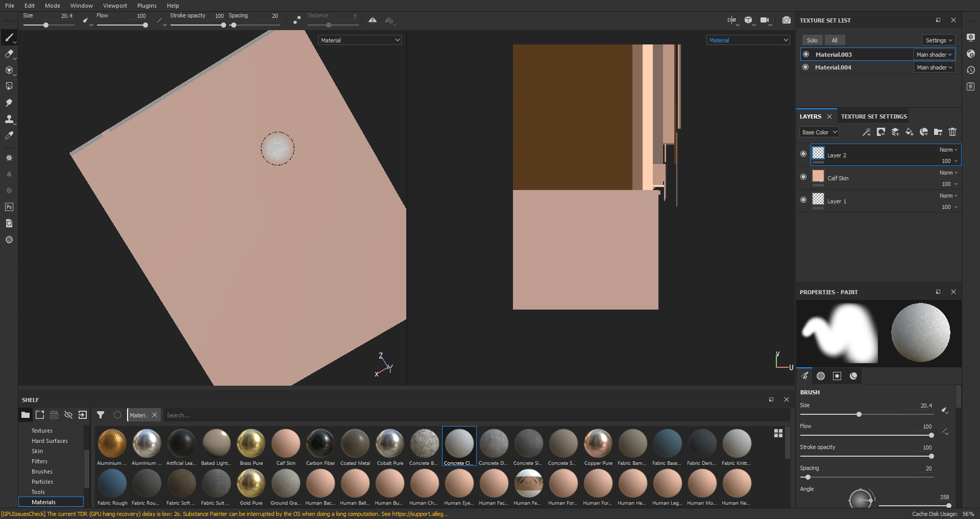Click the viewport screenshot camera icon
The image size is (980, 519).
pos(787,20)
